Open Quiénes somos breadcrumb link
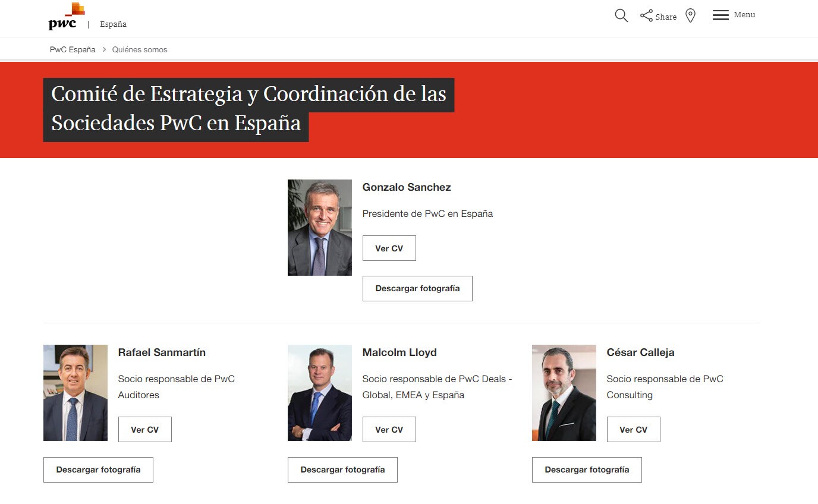Screen dimensions: 818x504 [140, 50]
